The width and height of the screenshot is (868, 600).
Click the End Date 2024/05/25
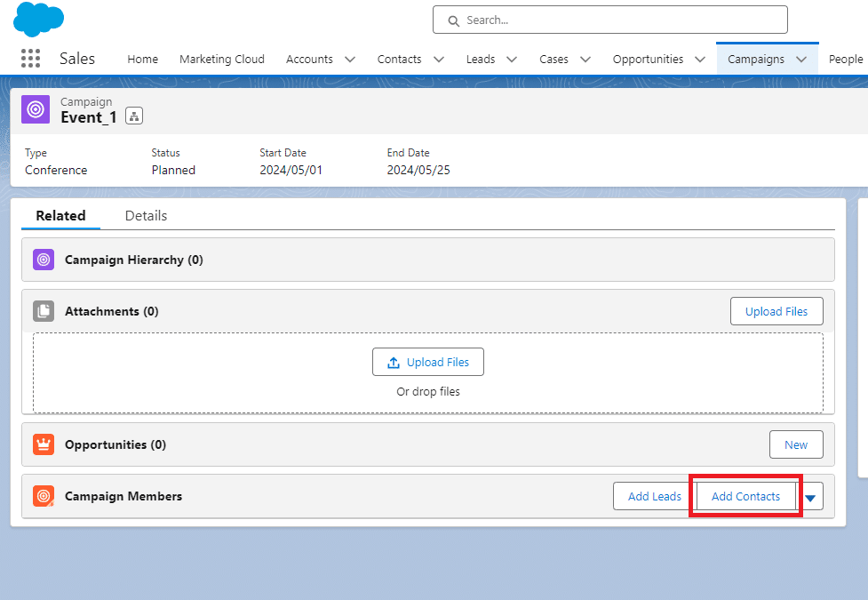point(418,170)
